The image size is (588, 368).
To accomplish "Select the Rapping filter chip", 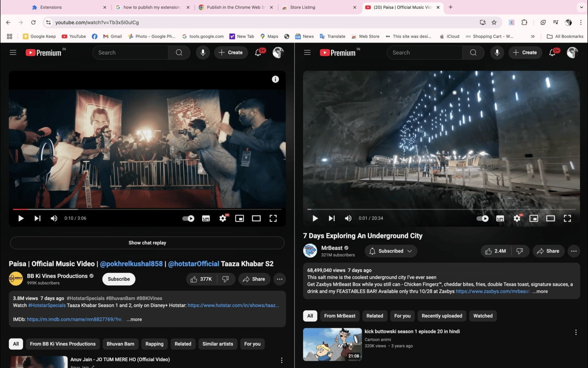I will click(154, 344).
